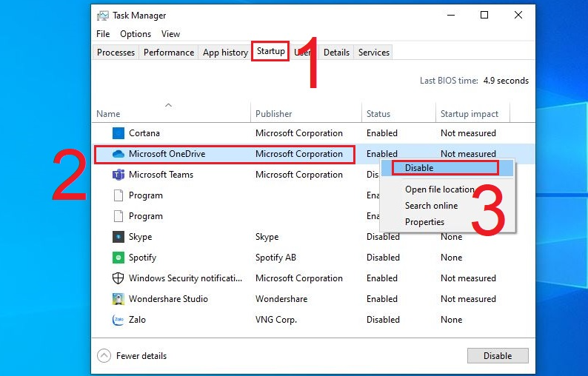Click the Fewer details chevron icon
This screenshot has height=376, width=588.
pos(104,356)
